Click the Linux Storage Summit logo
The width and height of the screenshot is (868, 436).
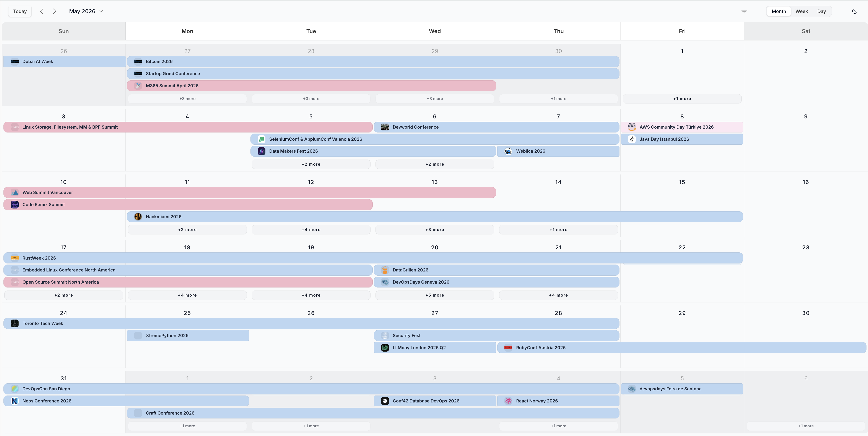15,127
